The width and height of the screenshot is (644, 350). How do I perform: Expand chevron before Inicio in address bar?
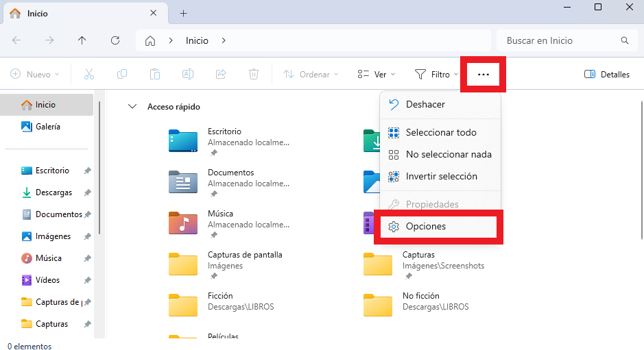point(171,40)
